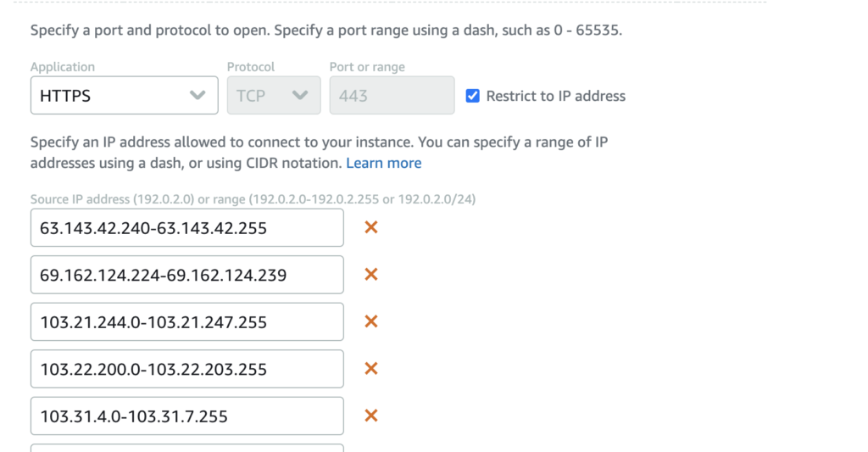Open the Learn more link about CIDR notation
868x452 pixels.
tap(384, 163)
